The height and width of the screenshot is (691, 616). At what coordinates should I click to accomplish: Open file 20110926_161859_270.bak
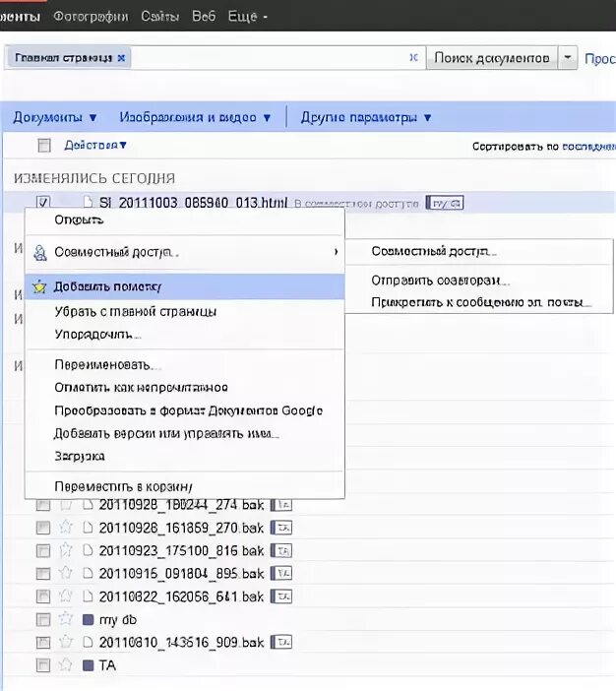click(181, 528)
